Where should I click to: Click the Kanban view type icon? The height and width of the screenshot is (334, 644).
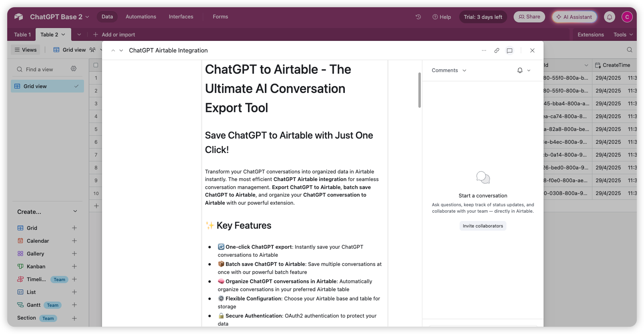(20, 266)
